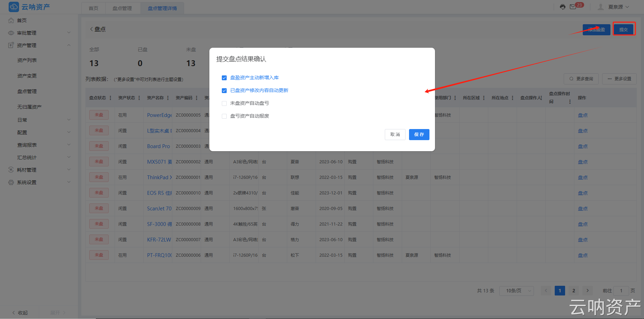Open the customer service headset icon
Image resolution: width=644 pixels, height=319 pixels.
563,7
